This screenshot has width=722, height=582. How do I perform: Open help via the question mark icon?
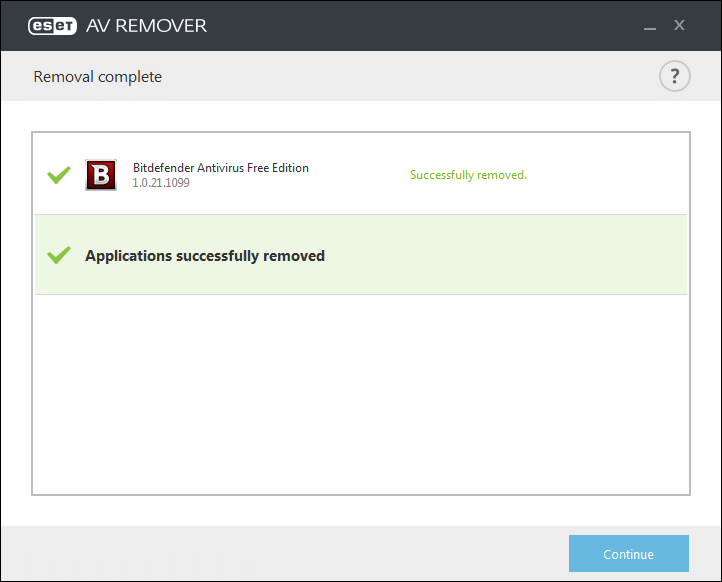coord(675,76)
